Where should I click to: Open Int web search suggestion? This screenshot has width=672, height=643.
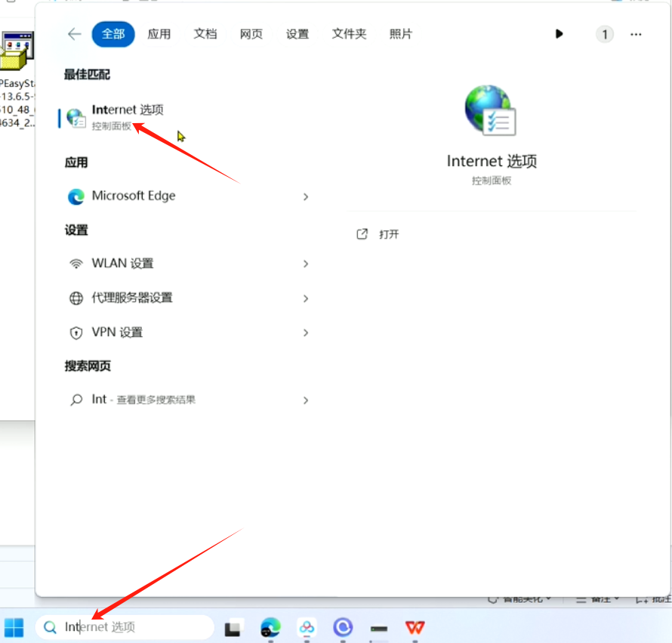click(186, 400)
